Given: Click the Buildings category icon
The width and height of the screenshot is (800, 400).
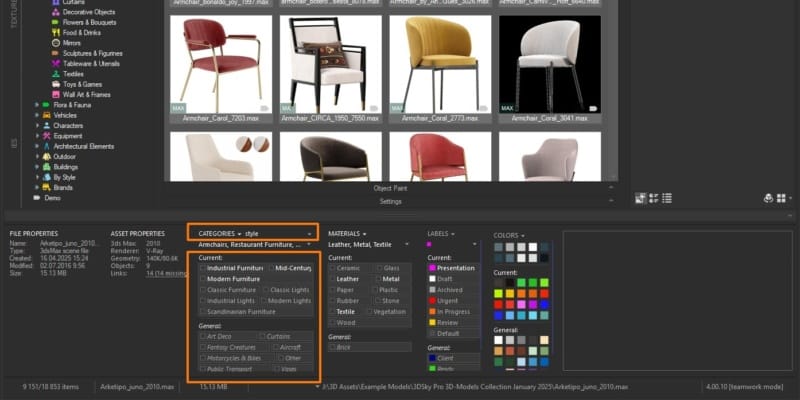Looking at the screenshot, I should pyautogui.click(x=46, y=167).
